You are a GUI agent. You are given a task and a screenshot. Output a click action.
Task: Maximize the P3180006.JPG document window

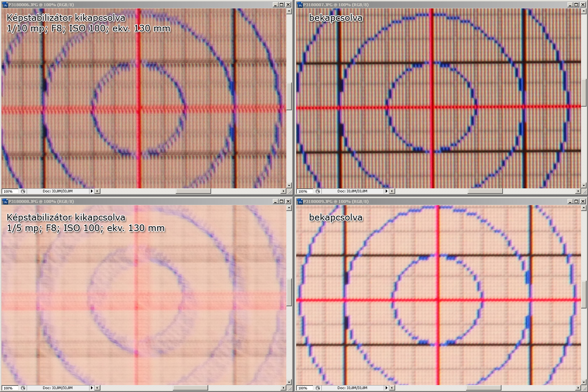(x=282, y=5)
